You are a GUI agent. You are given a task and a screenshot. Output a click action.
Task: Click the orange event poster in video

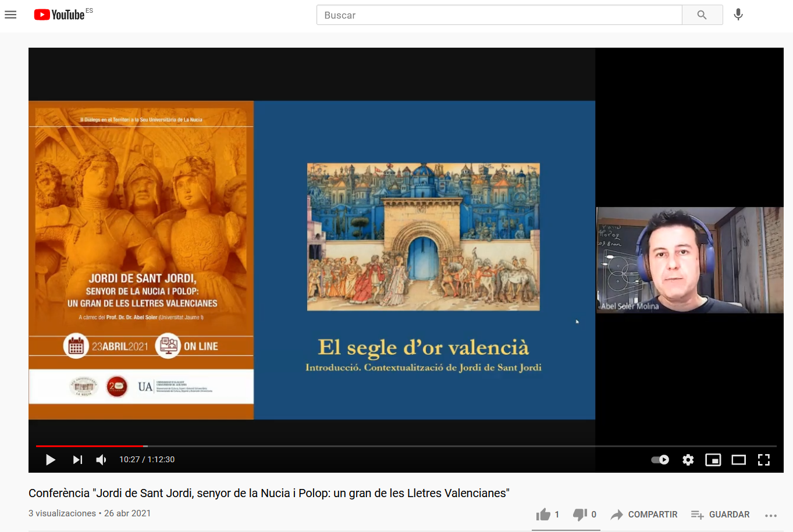(141, 260)
